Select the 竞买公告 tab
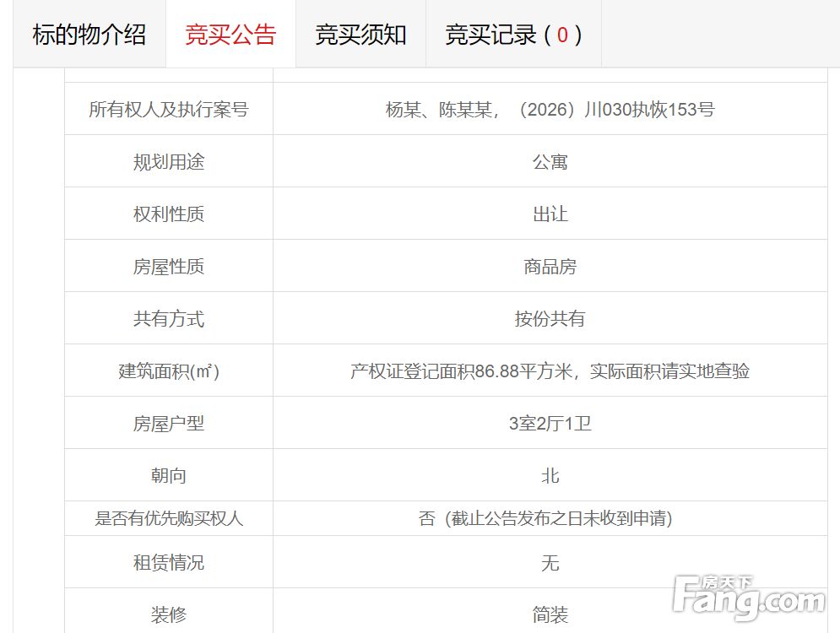This screenshot has width=840, height=633. [230, 35]
